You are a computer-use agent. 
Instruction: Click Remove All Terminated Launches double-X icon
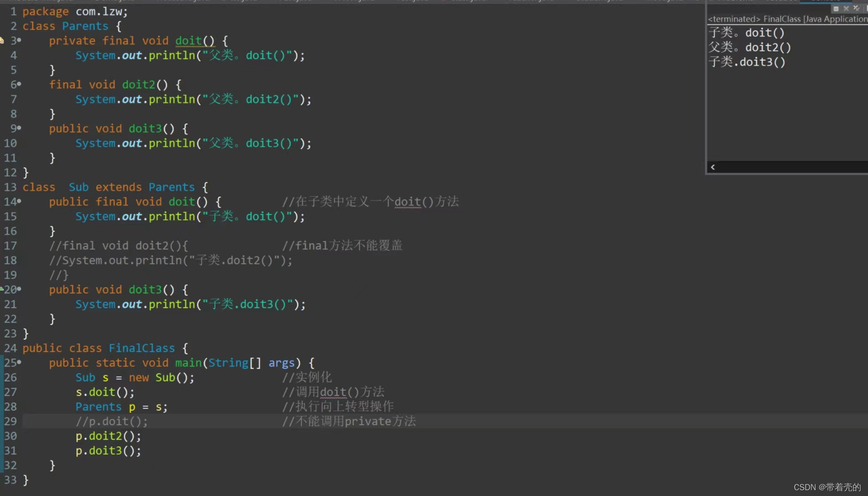(856, 8)
